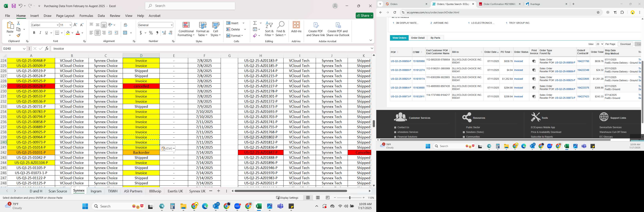The width and height of the screenshot is (644, 212).
Task: Switch to the Scan Source sheet tab
Action: point(58,191)
